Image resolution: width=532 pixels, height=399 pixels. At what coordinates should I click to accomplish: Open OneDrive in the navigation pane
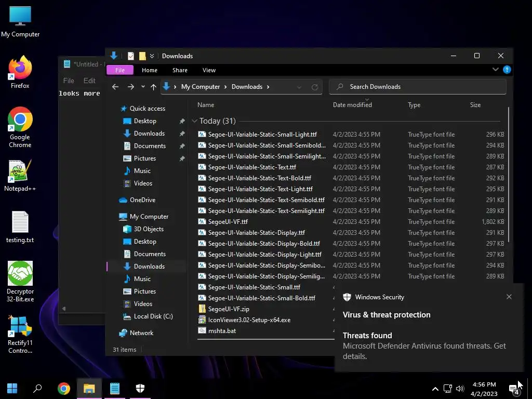142,200
